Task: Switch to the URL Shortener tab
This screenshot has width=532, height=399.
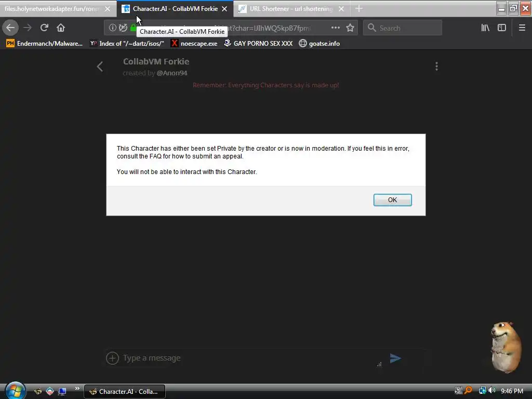Action: [x=291, y=9]
